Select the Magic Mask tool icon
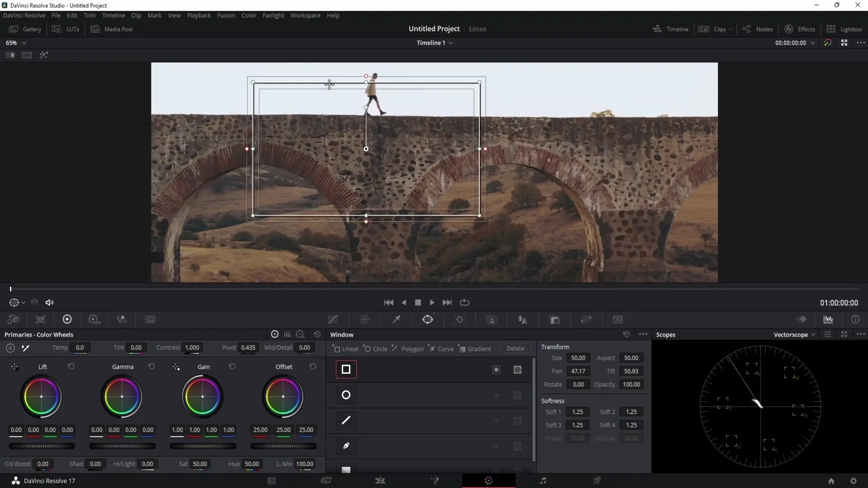The width and height of the screenshot is (868, 488). (492, 319)
